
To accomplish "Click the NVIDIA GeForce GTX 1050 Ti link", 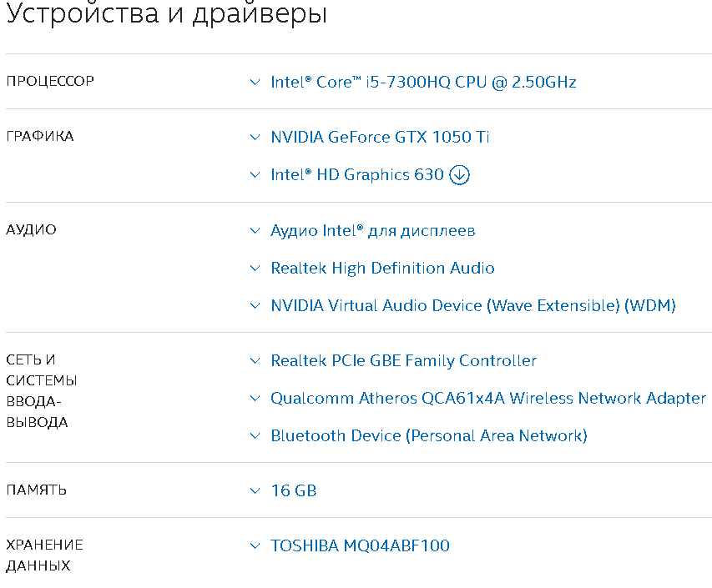I will coord(380,137).
